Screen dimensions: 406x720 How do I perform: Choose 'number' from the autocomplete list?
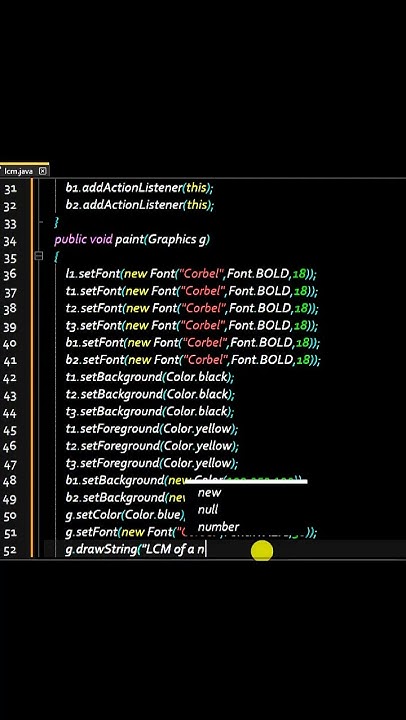click(218, 527)
